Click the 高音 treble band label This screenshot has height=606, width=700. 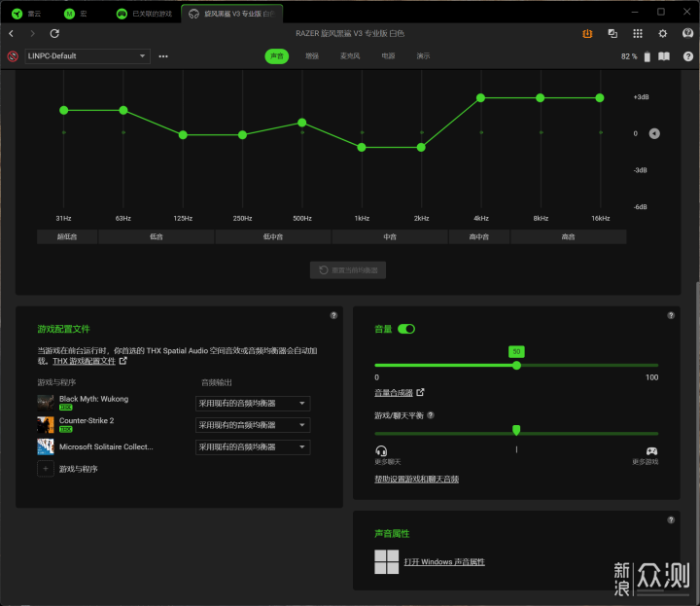[x=569, y=236]
